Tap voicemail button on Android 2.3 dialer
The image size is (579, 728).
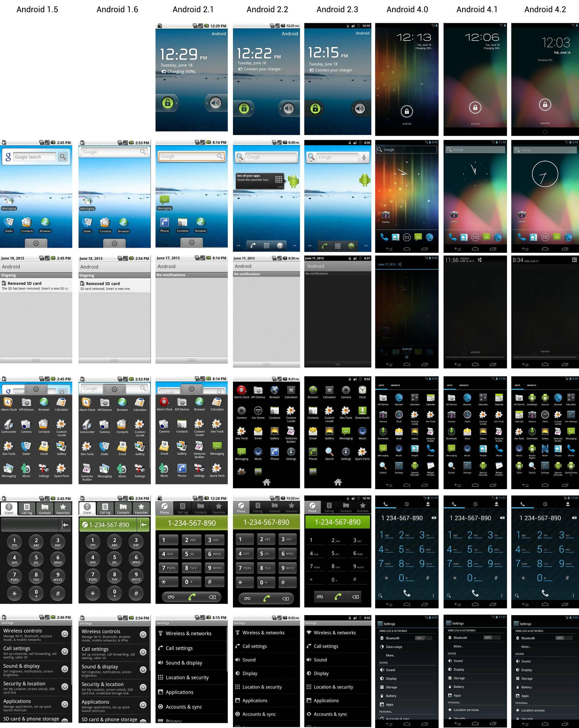[320, 597]
